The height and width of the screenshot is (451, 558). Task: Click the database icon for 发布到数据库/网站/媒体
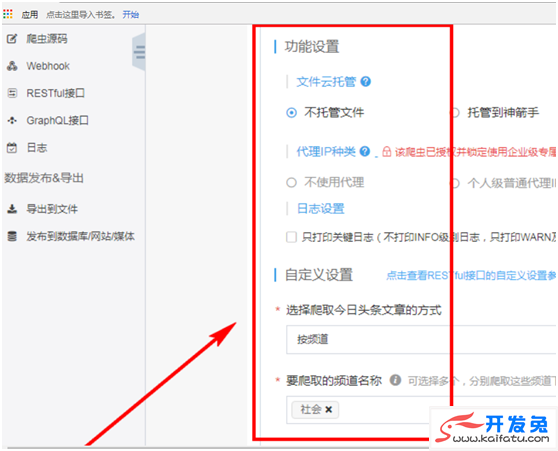point(12,236)
